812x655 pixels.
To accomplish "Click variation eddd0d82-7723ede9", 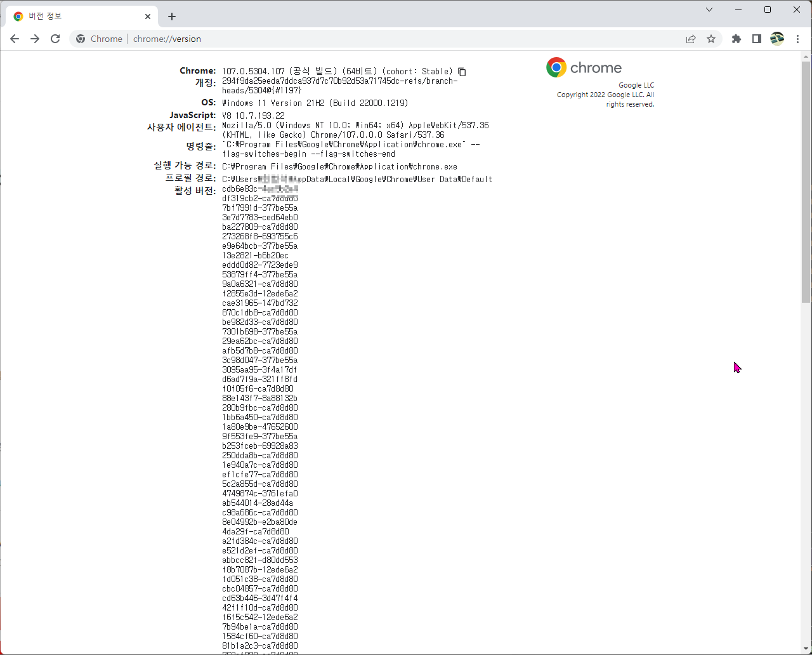I will [x=259, y=265].
